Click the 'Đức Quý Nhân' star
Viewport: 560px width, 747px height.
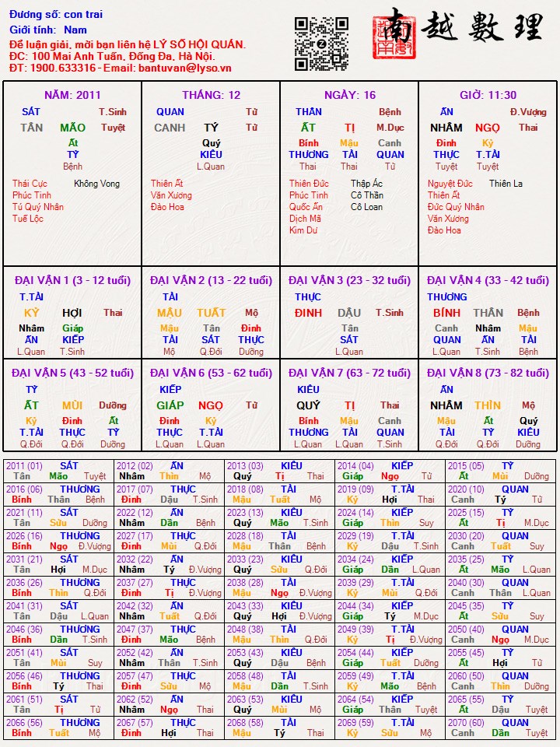tap(456, 207)
